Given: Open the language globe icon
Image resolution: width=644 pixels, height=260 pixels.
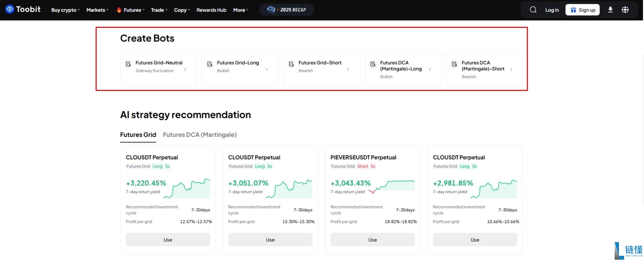Looking at the screenshot, I should [x=625, y=10].
